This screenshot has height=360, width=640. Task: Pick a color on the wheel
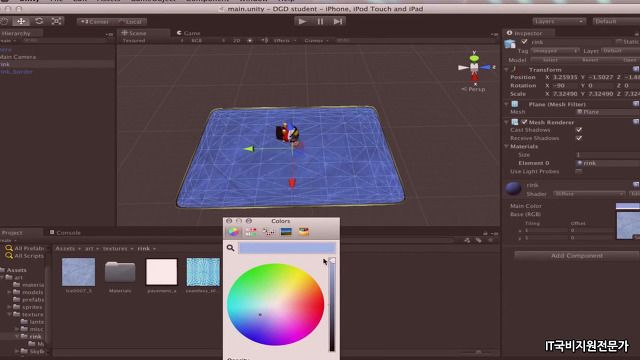(276, 304)
